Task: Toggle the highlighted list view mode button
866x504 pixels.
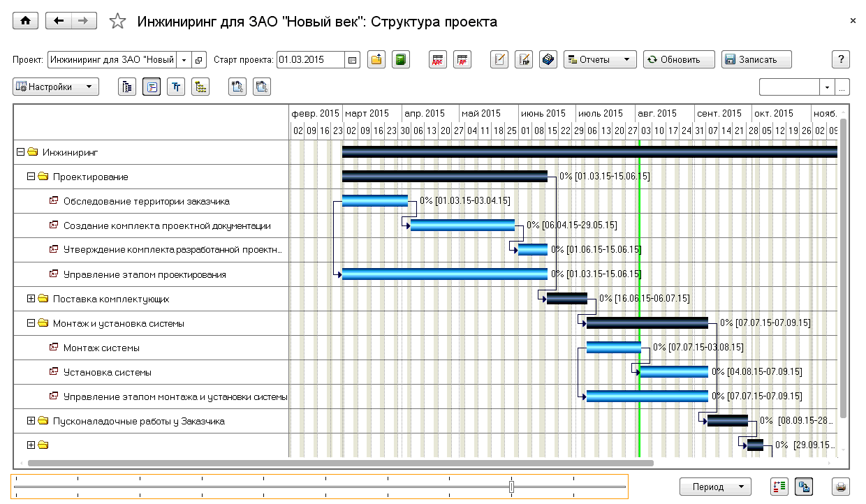Action: click(152, 87)
